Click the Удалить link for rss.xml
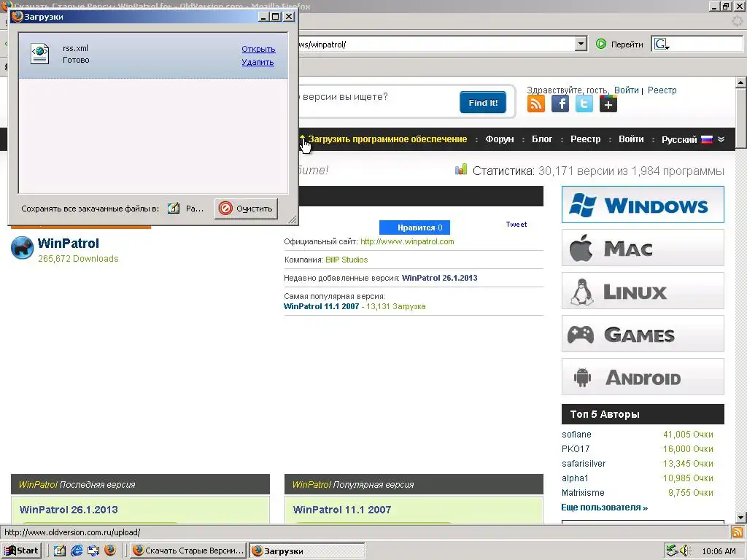 click(258, 62)
